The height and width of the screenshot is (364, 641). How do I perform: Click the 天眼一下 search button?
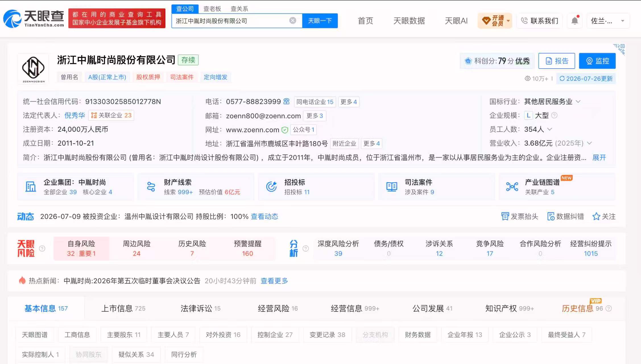320,21
